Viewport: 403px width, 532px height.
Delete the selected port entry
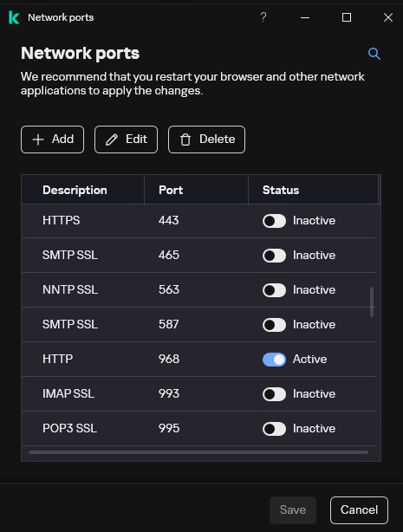[206, 139]
